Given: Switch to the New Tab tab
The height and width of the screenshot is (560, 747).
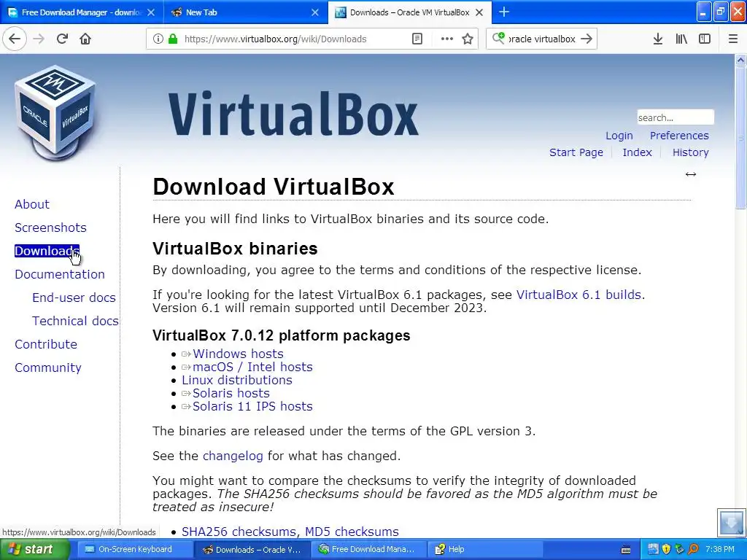Looking at the screenshot, I should tap(245, 12).
